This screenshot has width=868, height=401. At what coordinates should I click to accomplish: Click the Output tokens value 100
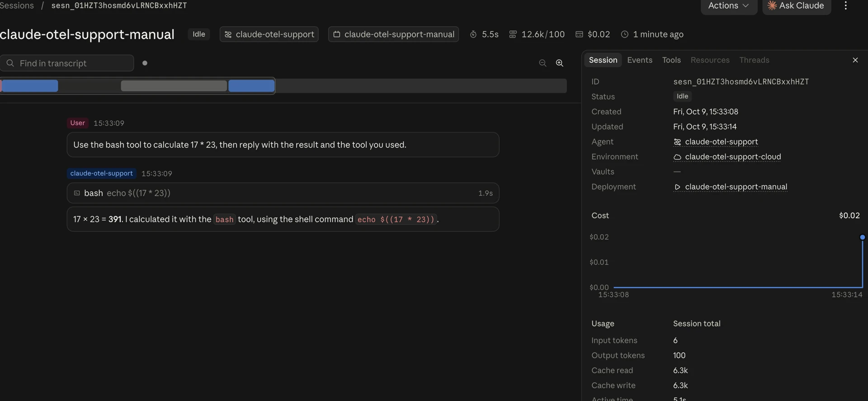pyautogui.click(x=679, y=355)
